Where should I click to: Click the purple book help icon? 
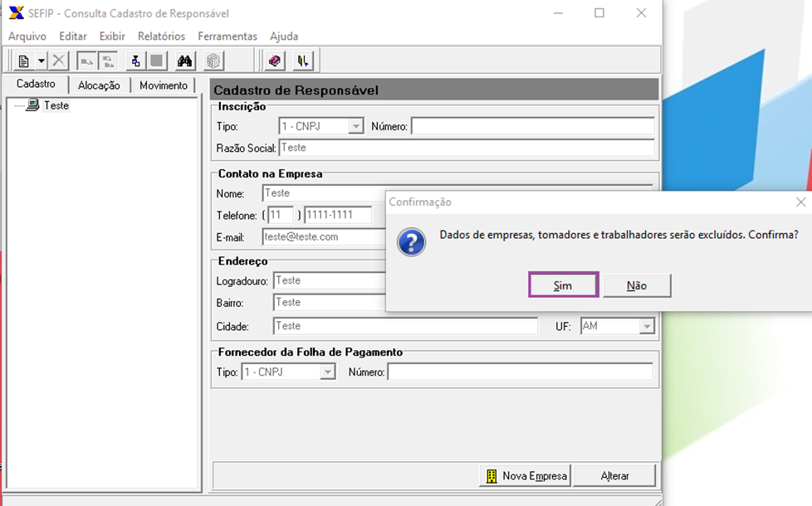click(274, 61)
